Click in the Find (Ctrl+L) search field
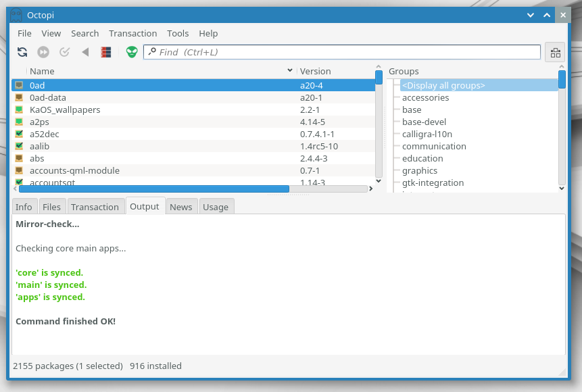This screenshot has height=392, width=582. pos(341,52)
